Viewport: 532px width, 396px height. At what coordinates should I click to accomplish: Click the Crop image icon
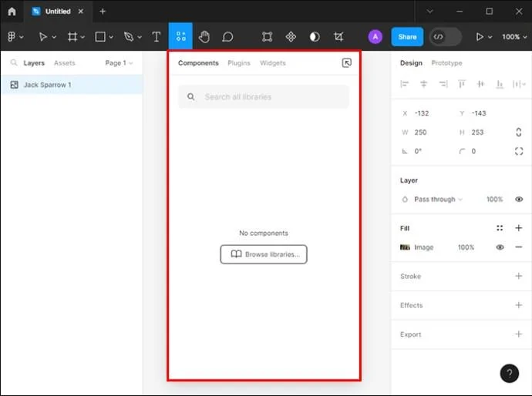(338, 37)
